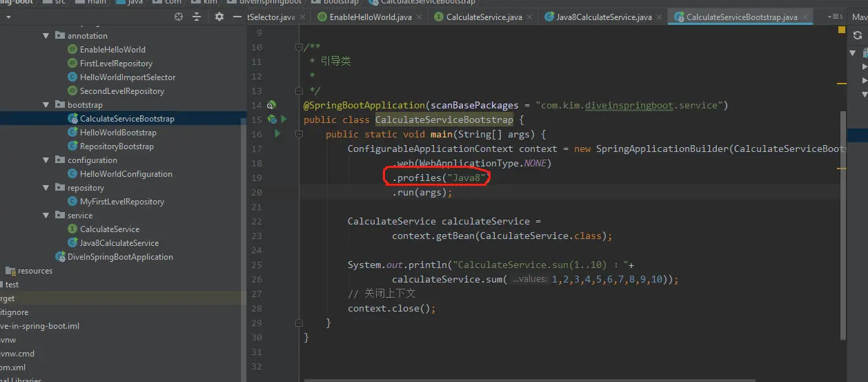Select DiveInSpringBootApplication in project tree

point(120,257)
